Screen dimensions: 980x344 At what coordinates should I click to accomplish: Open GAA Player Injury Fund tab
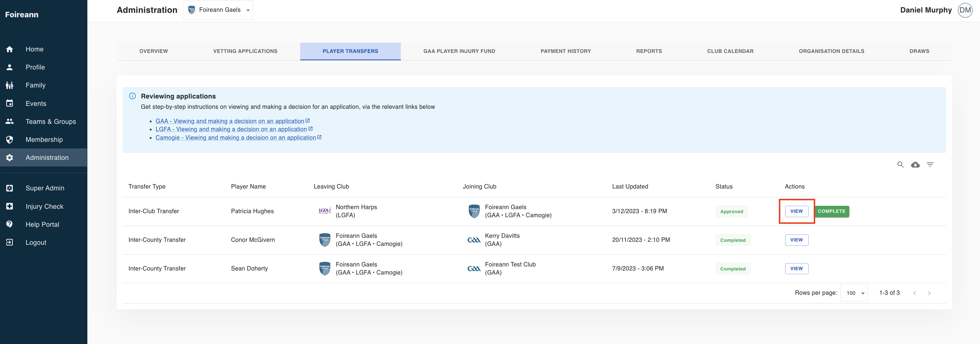click(x=459, y=51)
